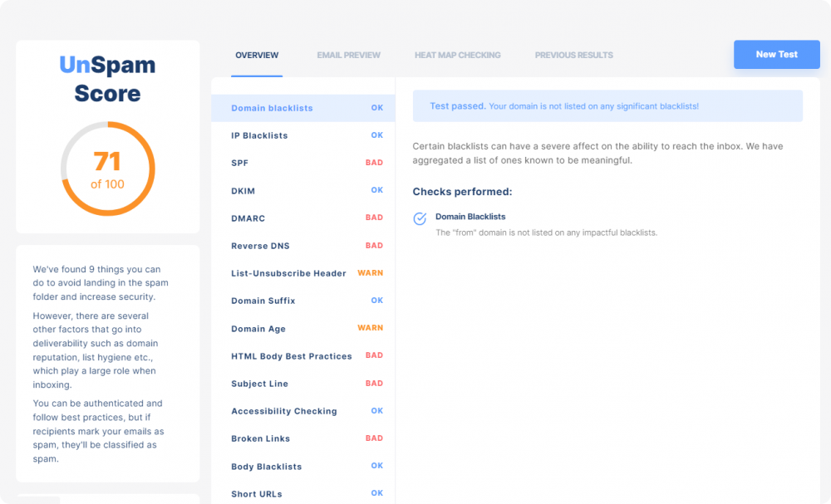831x504 pixels.
Task: Click the Domain Blacklists checkmark icon
Action: (x=420, y=218)
